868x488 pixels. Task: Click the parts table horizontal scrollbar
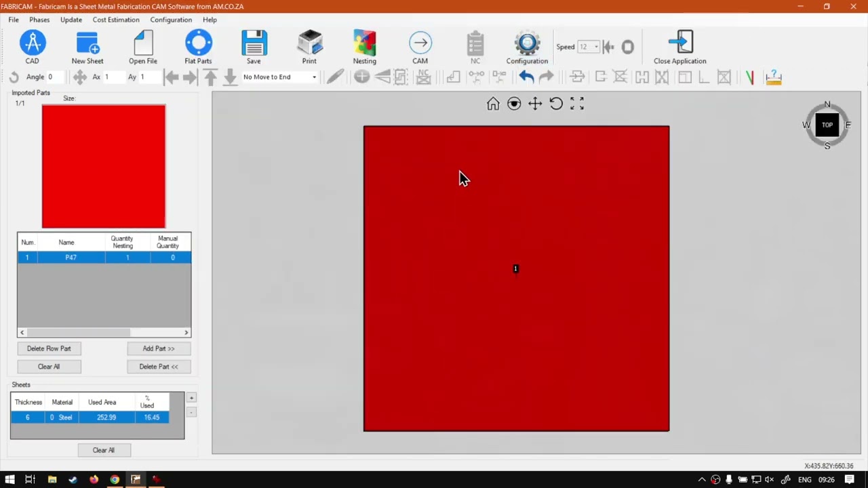(78, 332)
